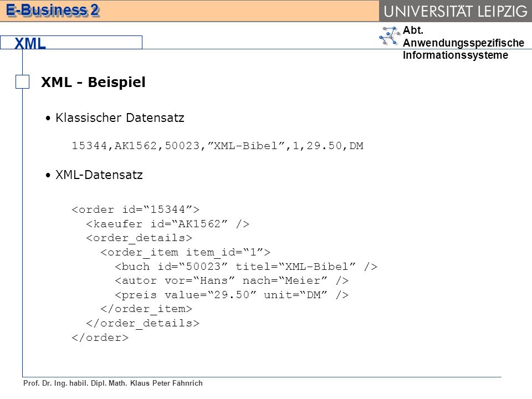
Task: Click the network logo beside Abt.
Action: pyautogui.click(x=390, y=36)
